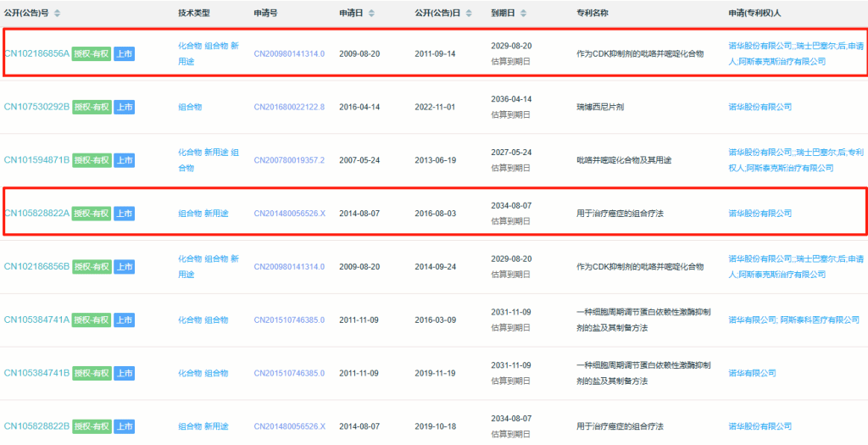868x445 pixels.
Task: Click 新用途 type in CN105828822A row
Action: [216, 213]
